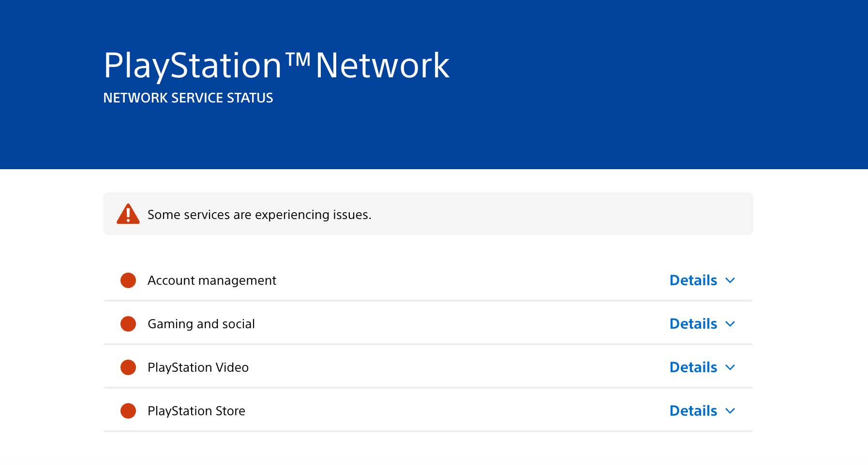Select the PlayStation Video label

point(198,368)
